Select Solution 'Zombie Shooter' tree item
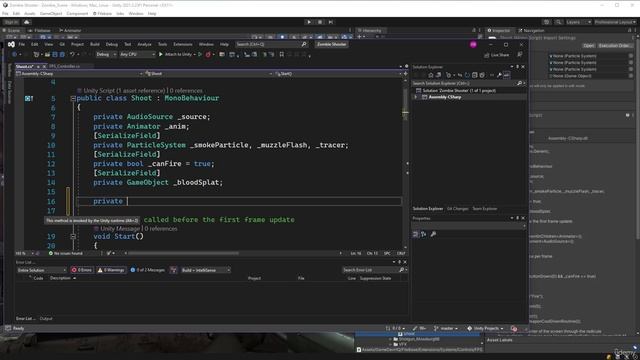 [459, 90]
